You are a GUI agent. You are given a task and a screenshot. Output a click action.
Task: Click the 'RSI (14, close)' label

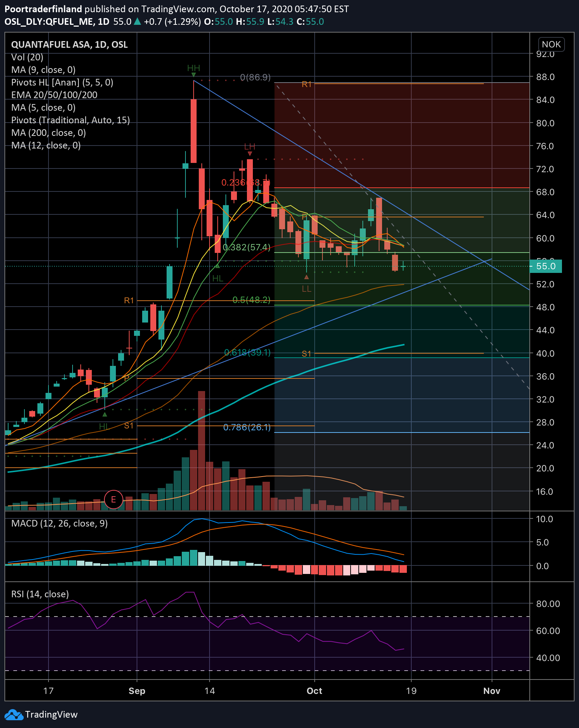40,594
